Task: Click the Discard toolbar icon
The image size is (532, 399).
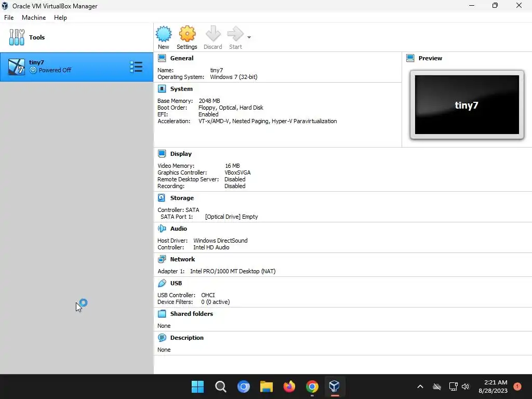Action: point(213,34)
